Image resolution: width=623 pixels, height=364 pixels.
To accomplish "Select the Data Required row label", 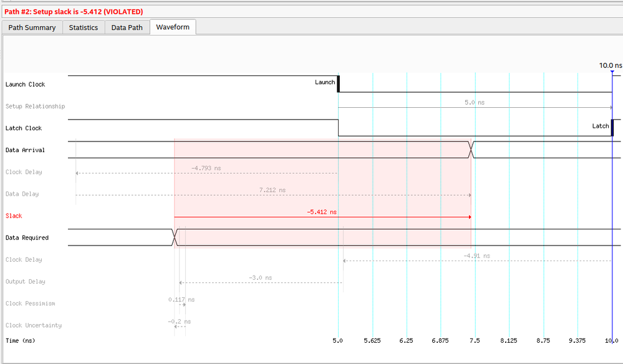I will [27, 237].
